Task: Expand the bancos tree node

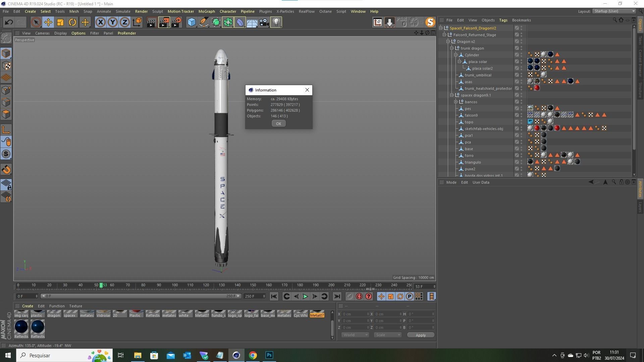Action: [456, 102]
